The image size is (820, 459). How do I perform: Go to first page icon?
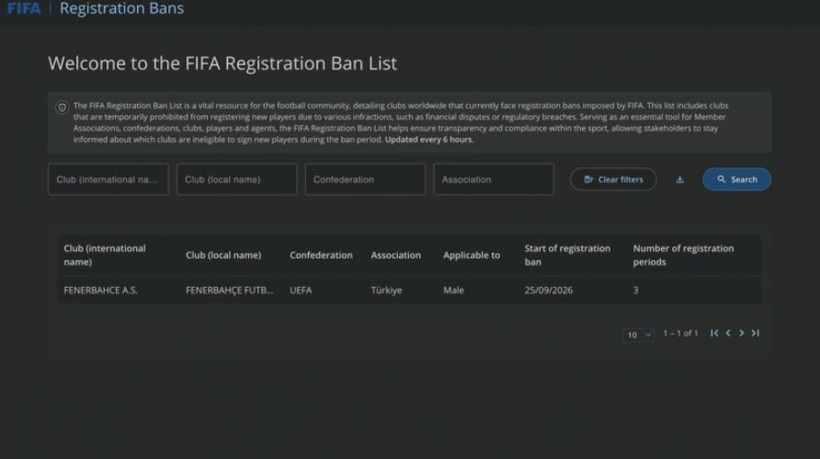[x=714, y=333]
